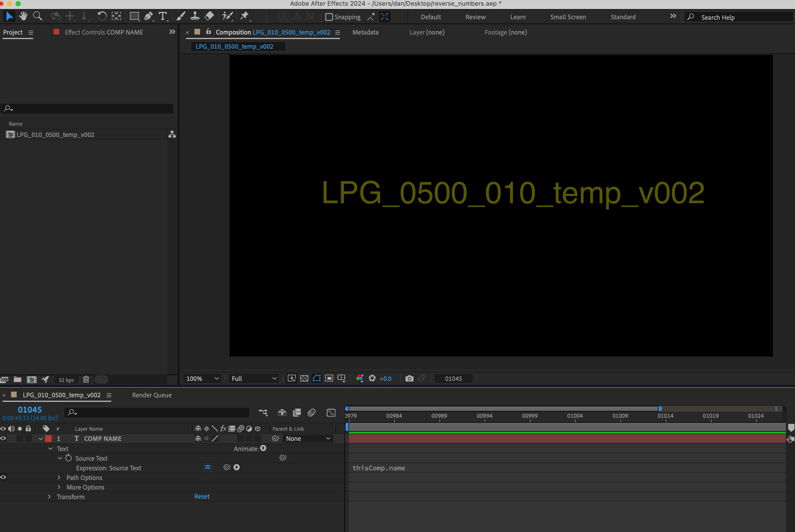Hide the COMP NAME layer eye

click(x=3, y=438)
